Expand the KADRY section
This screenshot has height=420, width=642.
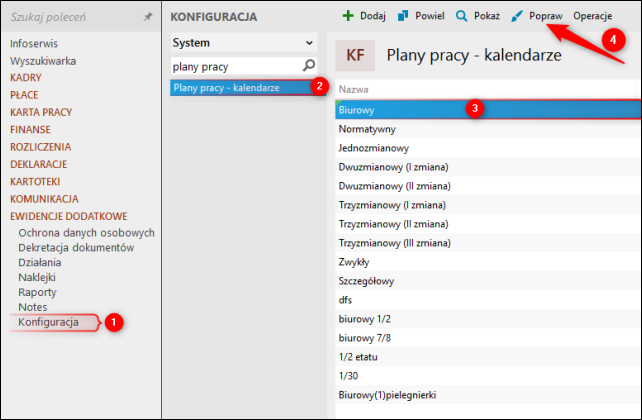coord(26,78)
